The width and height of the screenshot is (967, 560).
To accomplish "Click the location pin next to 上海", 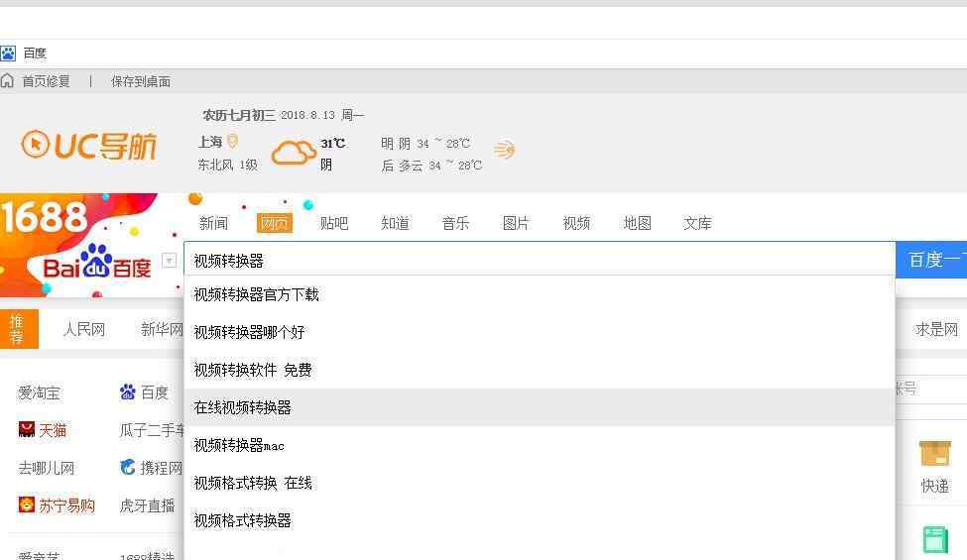I will pos(232,142).
